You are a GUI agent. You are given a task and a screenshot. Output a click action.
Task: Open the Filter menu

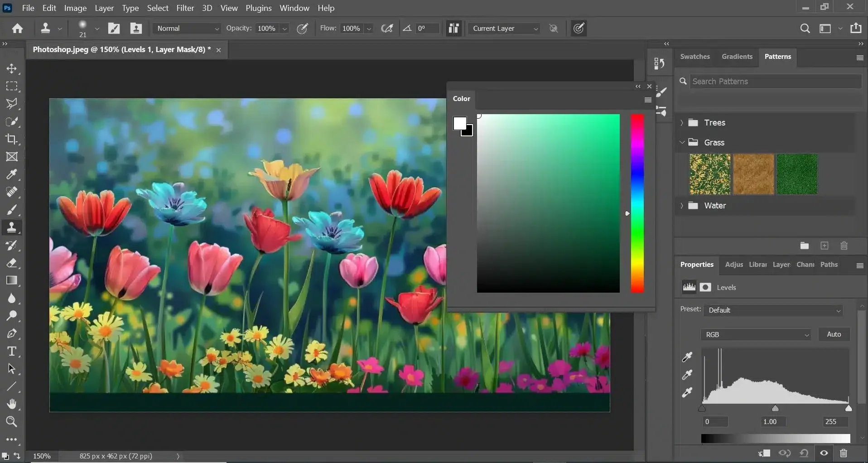click(x=185, y=8)
